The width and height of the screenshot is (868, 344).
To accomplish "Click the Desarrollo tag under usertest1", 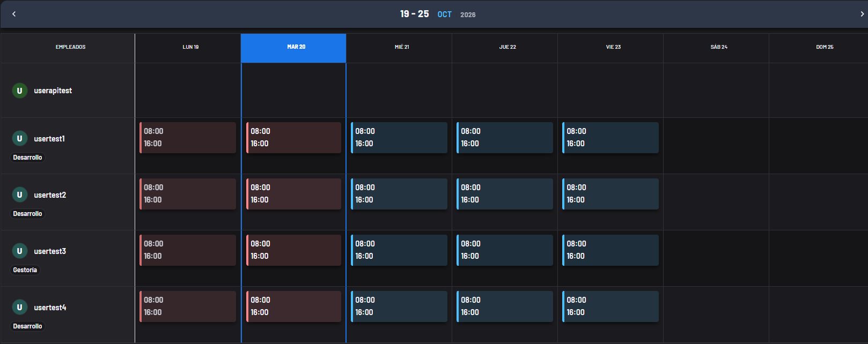I will 27,158.
